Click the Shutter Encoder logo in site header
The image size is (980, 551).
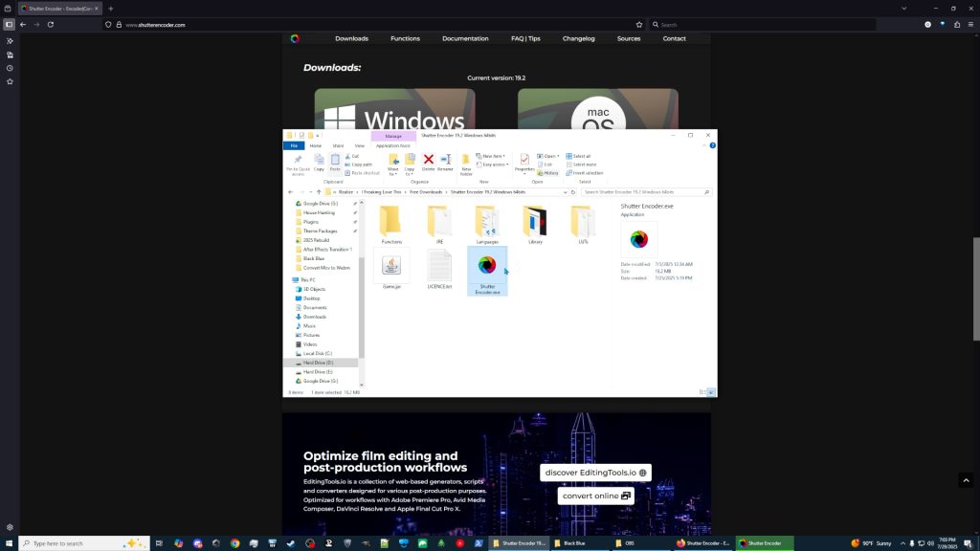pyautogui.click(x=295, y=38)
